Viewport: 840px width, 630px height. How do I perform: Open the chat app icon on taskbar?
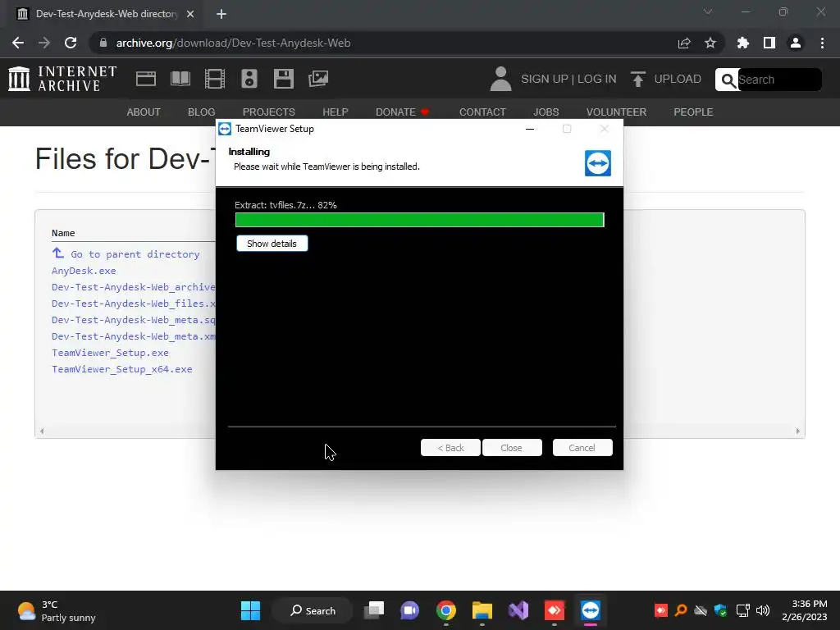coord(410,610)
